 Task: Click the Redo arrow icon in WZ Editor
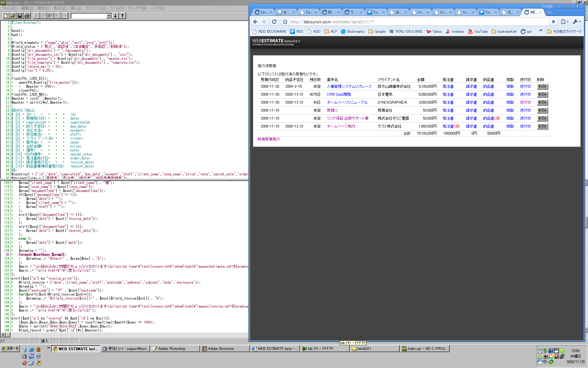65,16
